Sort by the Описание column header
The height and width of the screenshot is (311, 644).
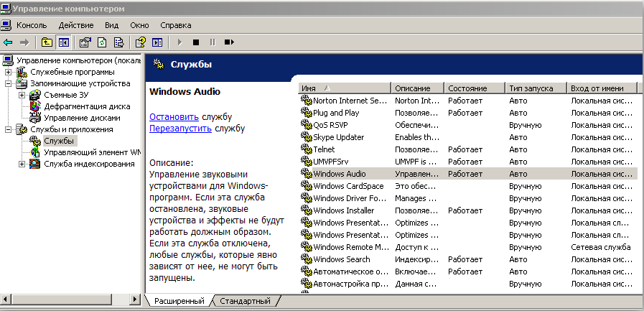417,88
